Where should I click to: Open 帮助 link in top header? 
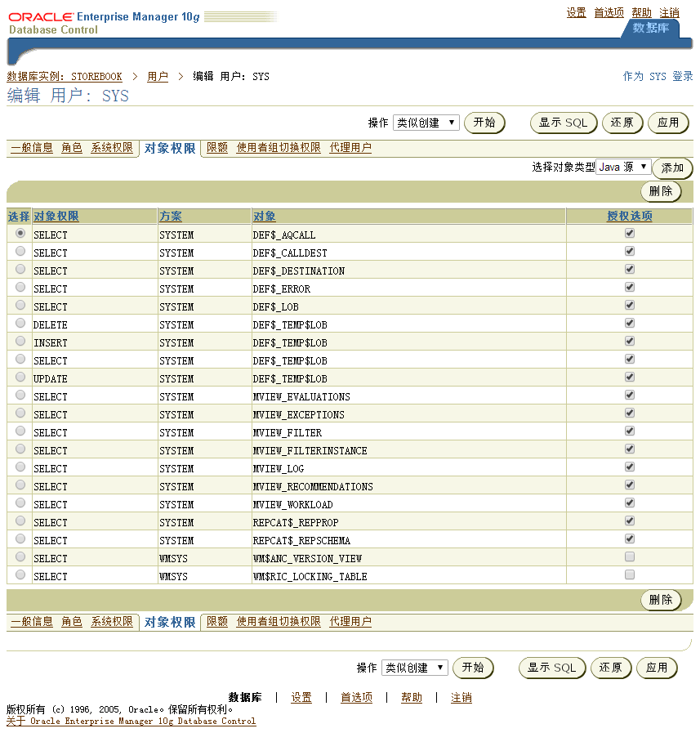[641, 12]
